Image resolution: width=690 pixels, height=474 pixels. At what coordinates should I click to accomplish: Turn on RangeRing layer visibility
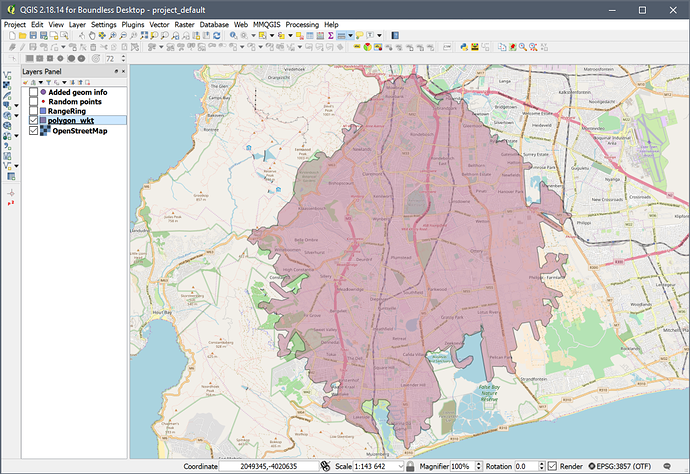click(33, 111)
